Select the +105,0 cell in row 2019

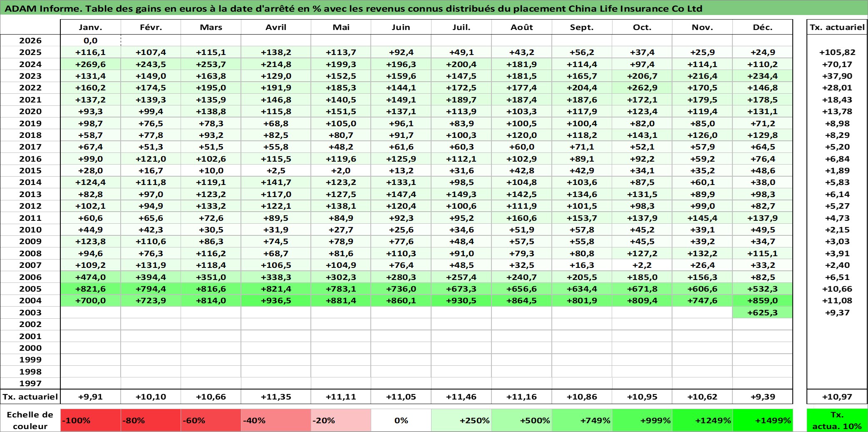tap(341, 123)
